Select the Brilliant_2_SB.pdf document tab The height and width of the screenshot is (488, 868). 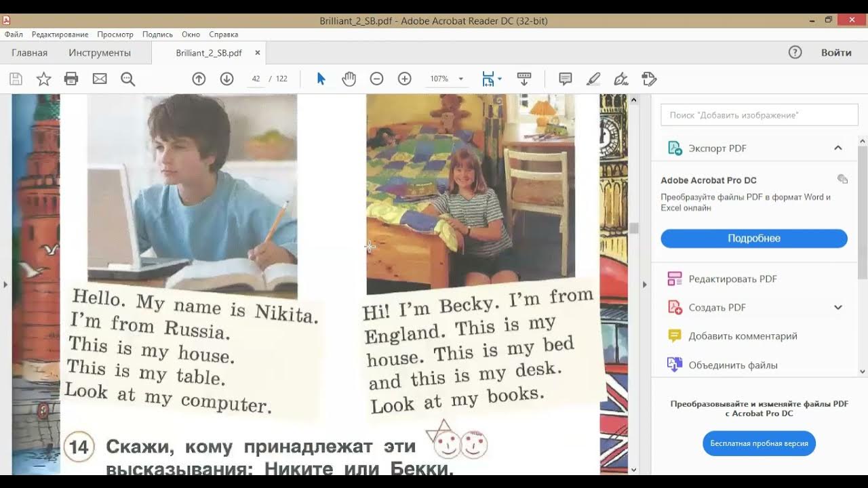(209, 53)
